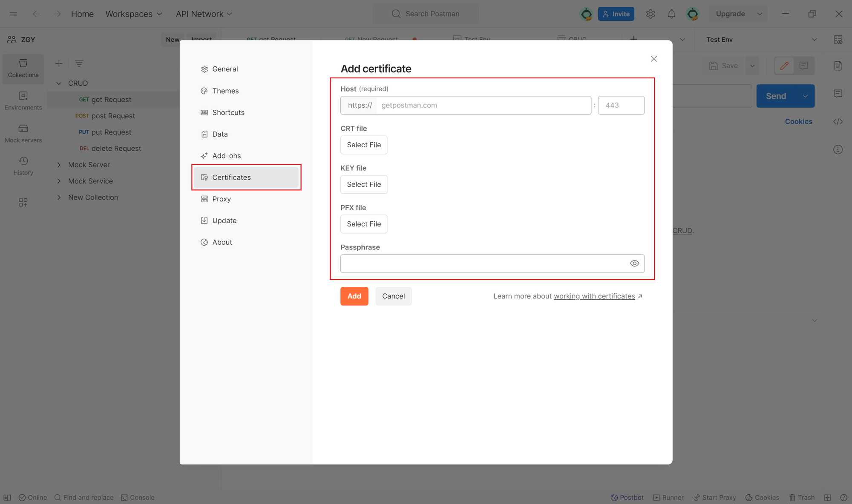The width and height of the screenshot is (852, 504).
Task: Open request info icon
Action: pyautogui.click(x=838, y=150)
